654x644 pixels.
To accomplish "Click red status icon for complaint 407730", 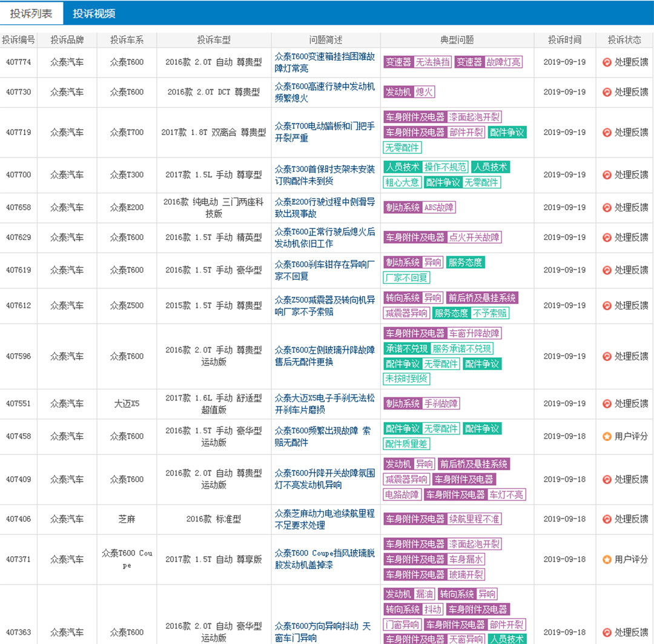I will (x=607, y=92).
